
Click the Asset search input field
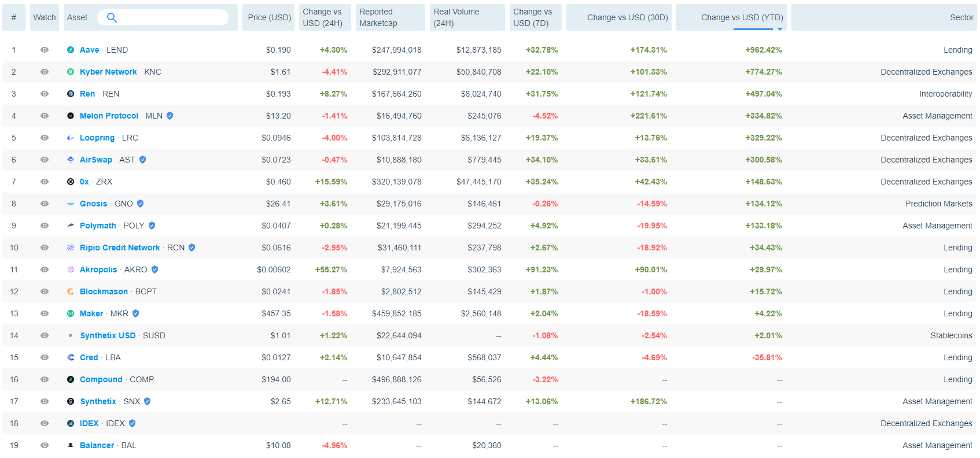171,17
